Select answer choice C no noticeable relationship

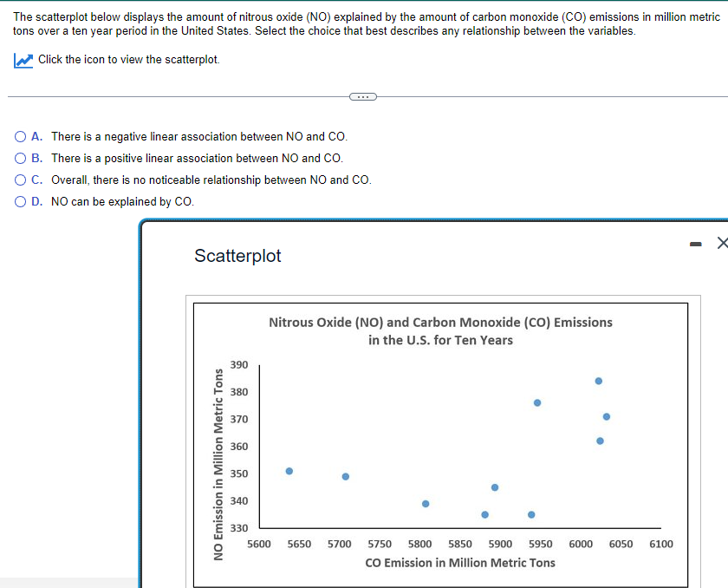click(x=18, y=180)
